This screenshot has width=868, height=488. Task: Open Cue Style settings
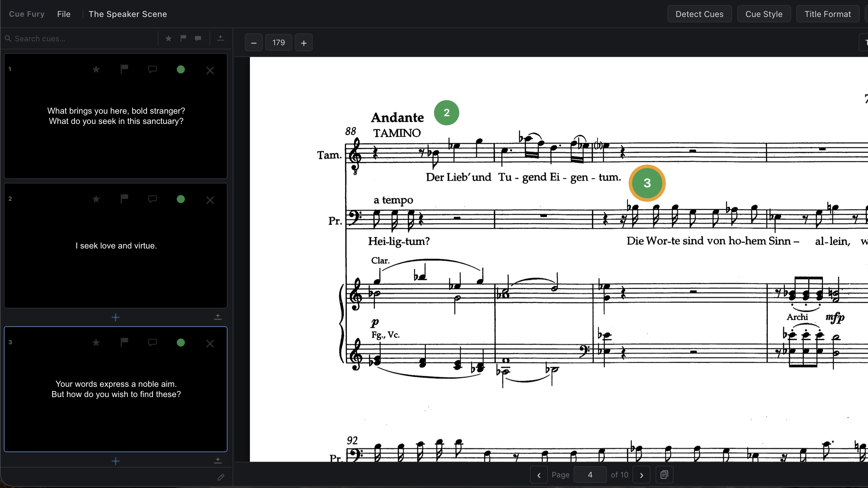764,14
